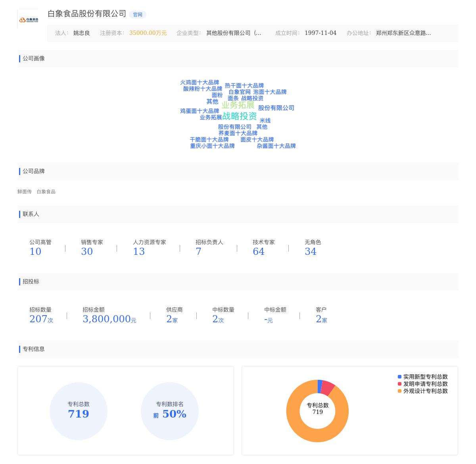Click the 专利数排名 前50% circle
Viewport: 476px width, 464px height.
tap(170, 411)
